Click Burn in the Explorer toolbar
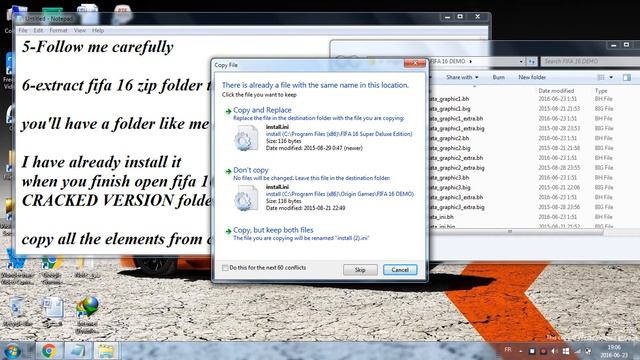 coord(498,77)
